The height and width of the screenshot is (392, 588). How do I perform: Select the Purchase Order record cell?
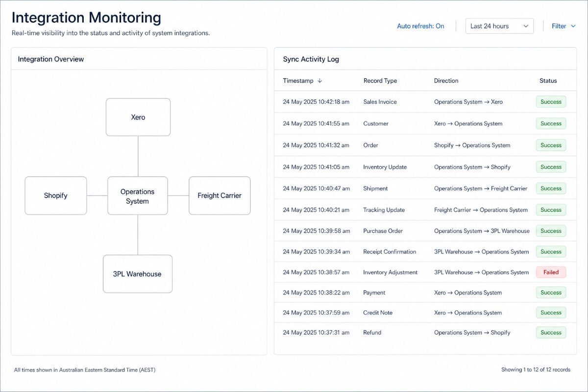384,231
